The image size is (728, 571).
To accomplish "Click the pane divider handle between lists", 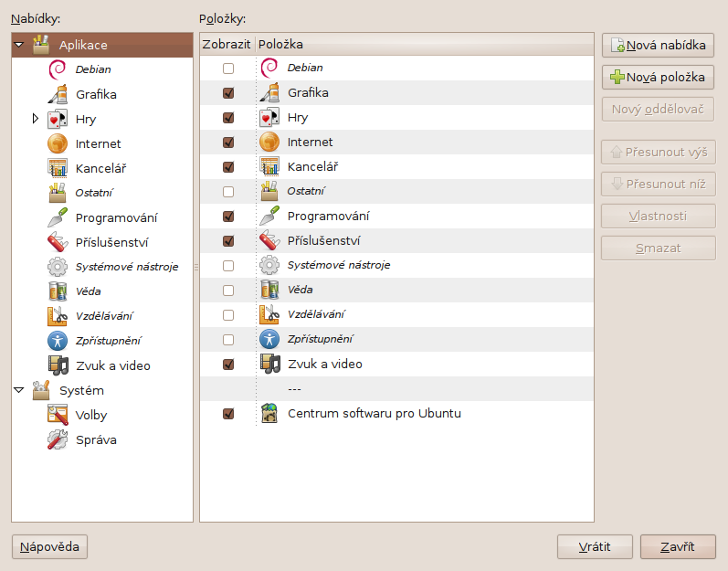I will [x=196, y=267].
